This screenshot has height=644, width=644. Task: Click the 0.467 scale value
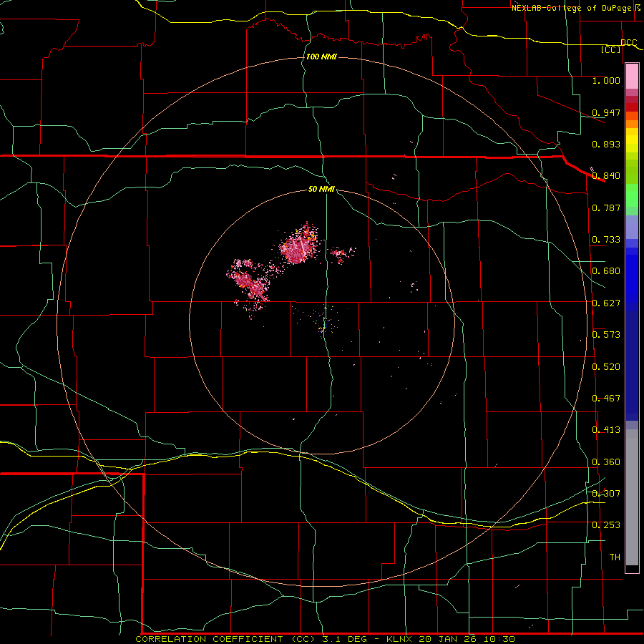606,399
